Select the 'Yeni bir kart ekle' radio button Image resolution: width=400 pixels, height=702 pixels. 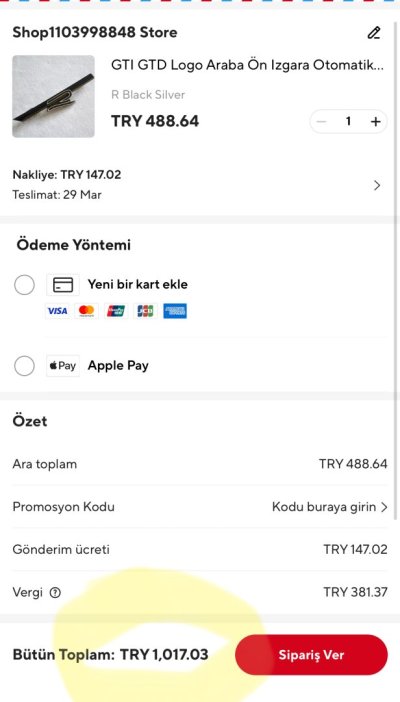[x=24, y=285]
